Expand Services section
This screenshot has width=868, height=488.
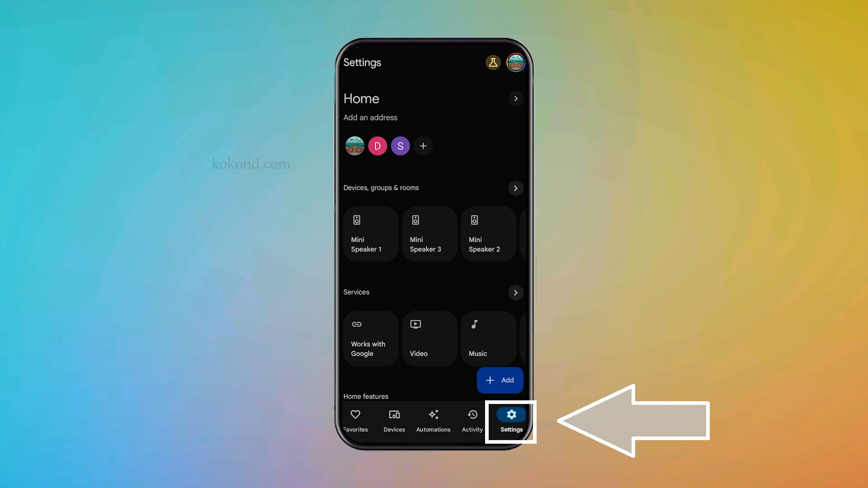pos(515,292)
